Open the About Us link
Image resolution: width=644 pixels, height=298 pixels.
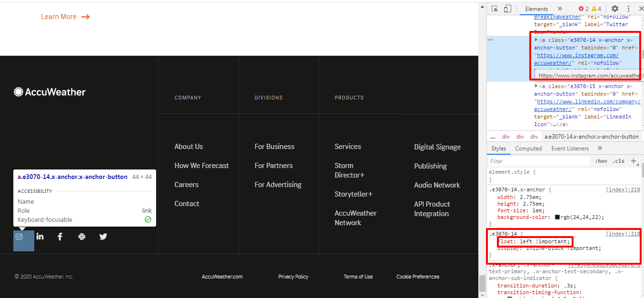pyautogui.click(x=188, y=147)
